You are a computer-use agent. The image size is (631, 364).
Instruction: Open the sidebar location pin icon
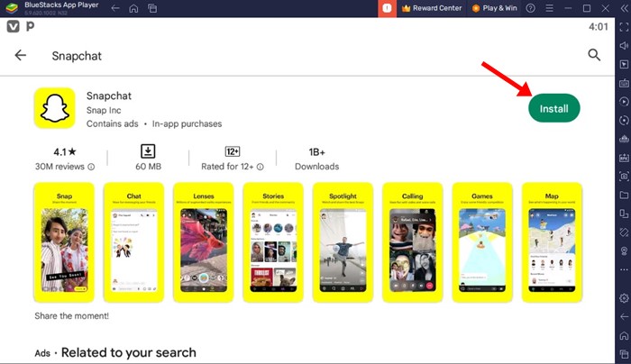click(624, 251)
